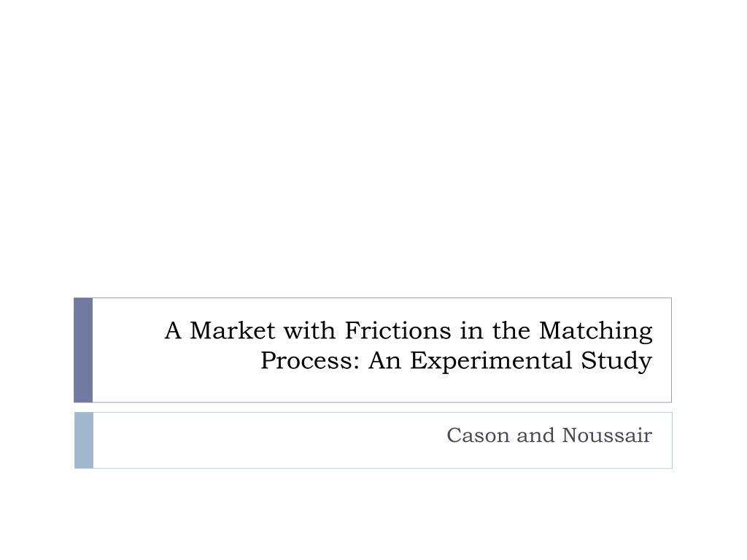Click the blank area below the subtitle box
The image size is (747, 560).
373,514
